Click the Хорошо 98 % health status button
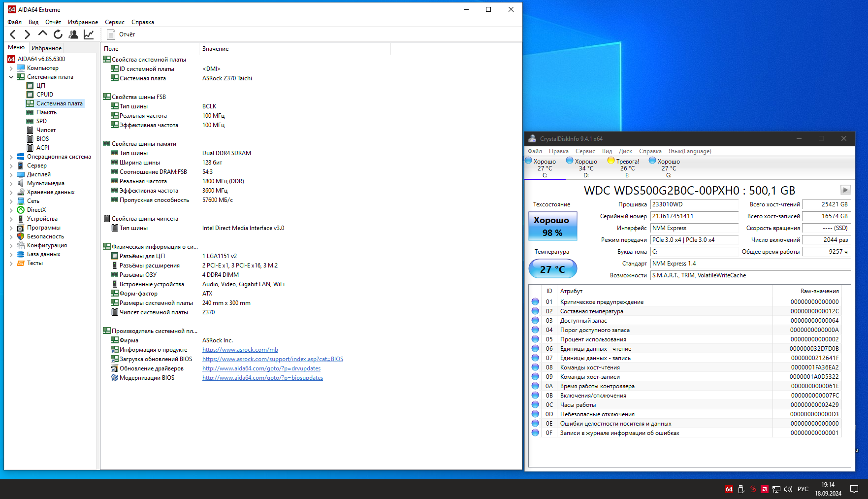Screen dimensions: 868x499 552,226
